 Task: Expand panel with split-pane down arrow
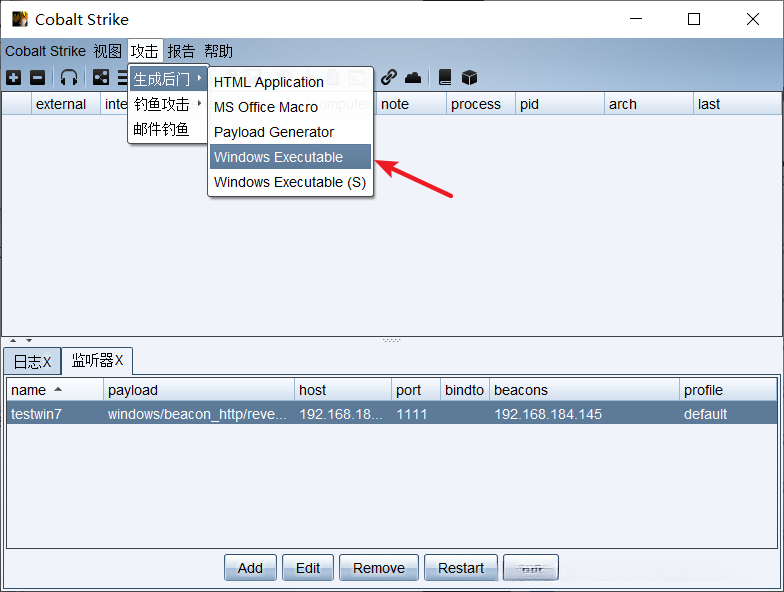pyautogui.click(x=29, y=340)
